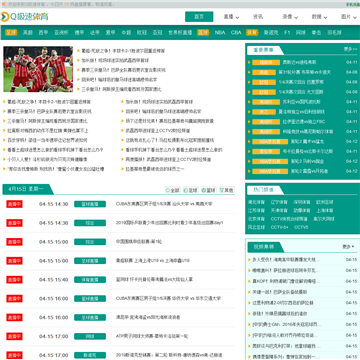Click 直播中 badge for 17:00 ATP match
This screenshot has height=360, width=360.
click(14, 336)
